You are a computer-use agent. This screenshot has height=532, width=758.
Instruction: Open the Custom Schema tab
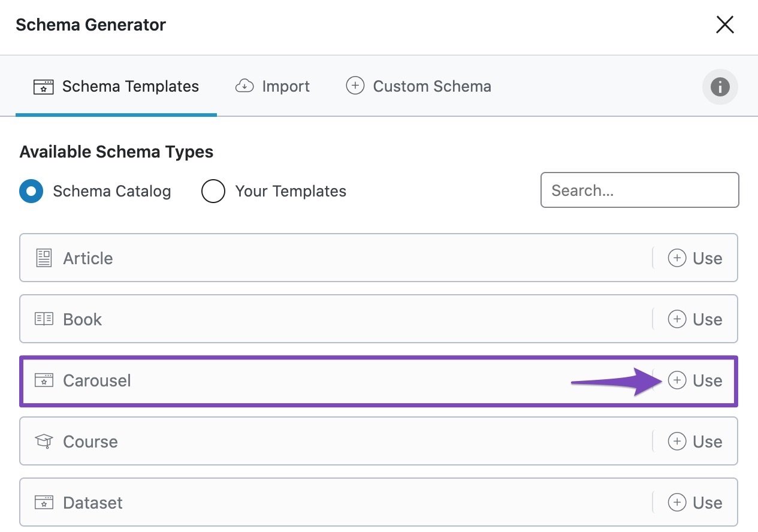(x=419, y=86)
